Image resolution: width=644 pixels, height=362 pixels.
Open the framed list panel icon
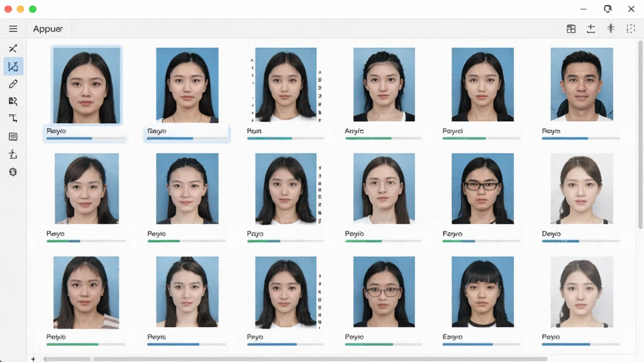click(x=13, y=136)
